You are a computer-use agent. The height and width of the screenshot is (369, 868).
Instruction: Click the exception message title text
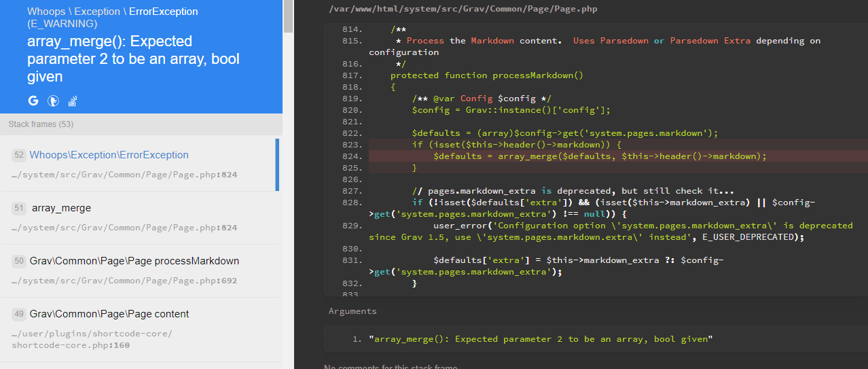[x=134, y=59]
